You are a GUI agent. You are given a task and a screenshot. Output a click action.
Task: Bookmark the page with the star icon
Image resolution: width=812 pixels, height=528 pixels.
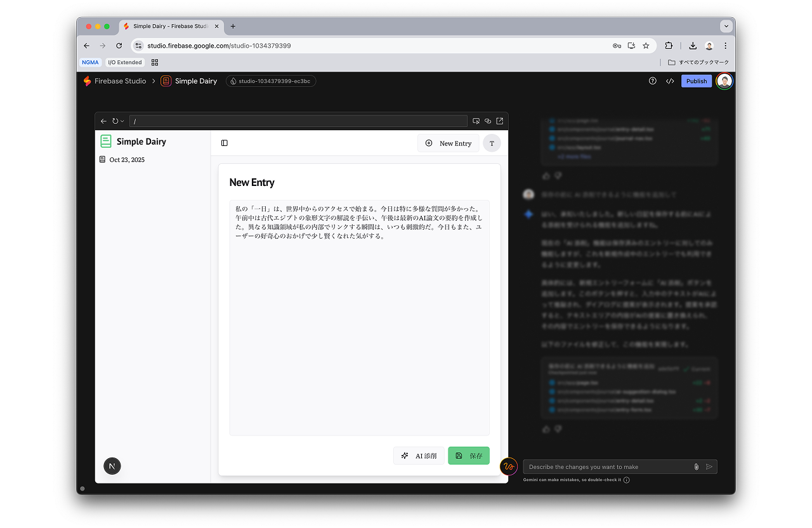(645, 46)
